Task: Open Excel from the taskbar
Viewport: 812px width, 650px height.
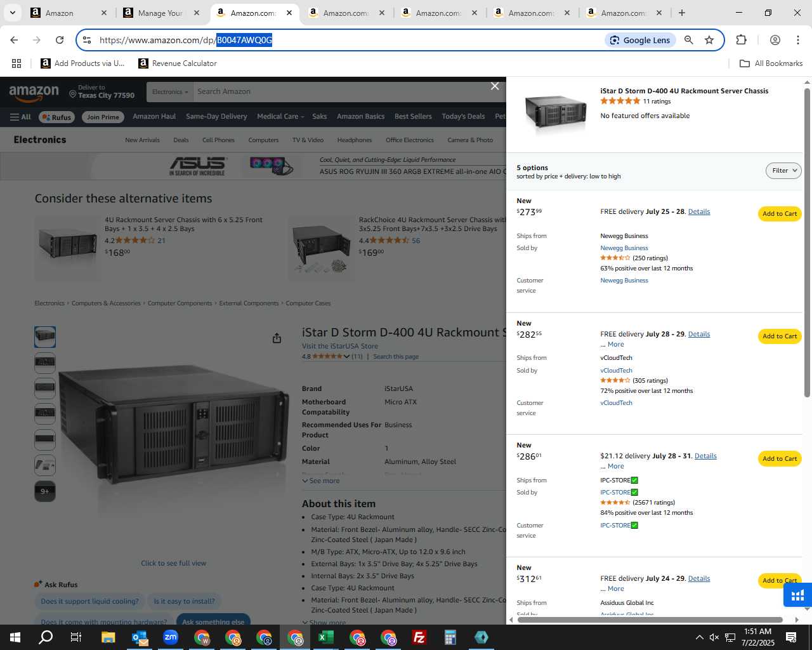Action: (326, 637)
